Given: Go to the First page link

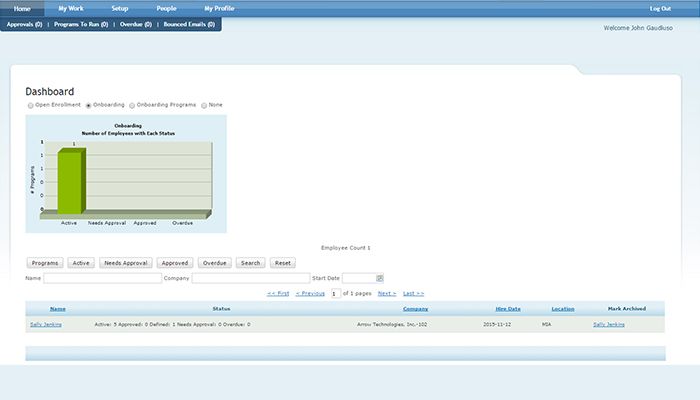Looking at the screenshot, I should [278, 293].
